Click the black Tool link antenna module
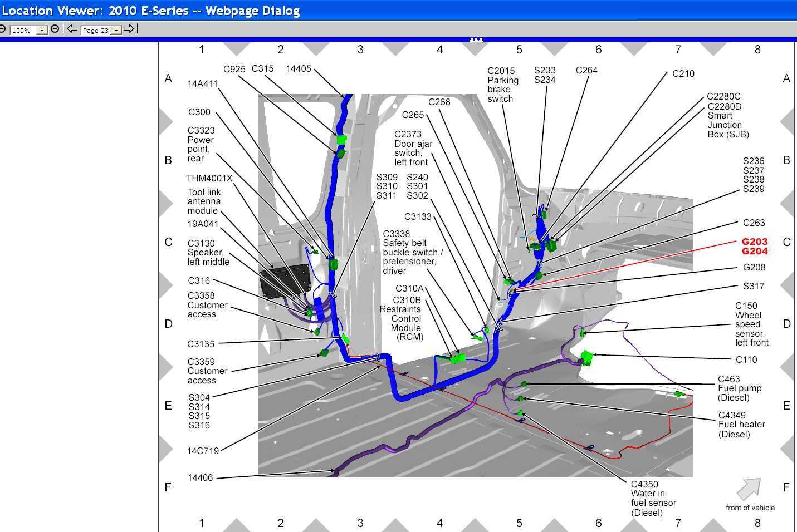 [284, 280]
